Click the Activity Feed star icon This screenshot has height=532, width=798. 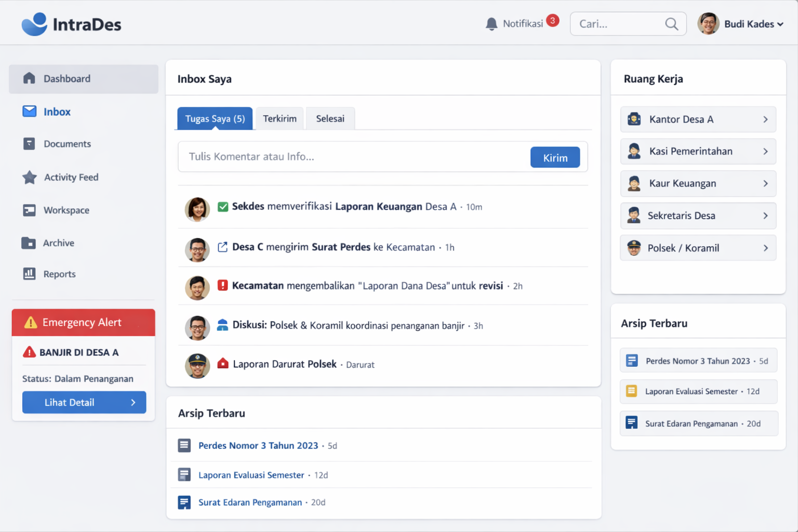click(30, 177)
